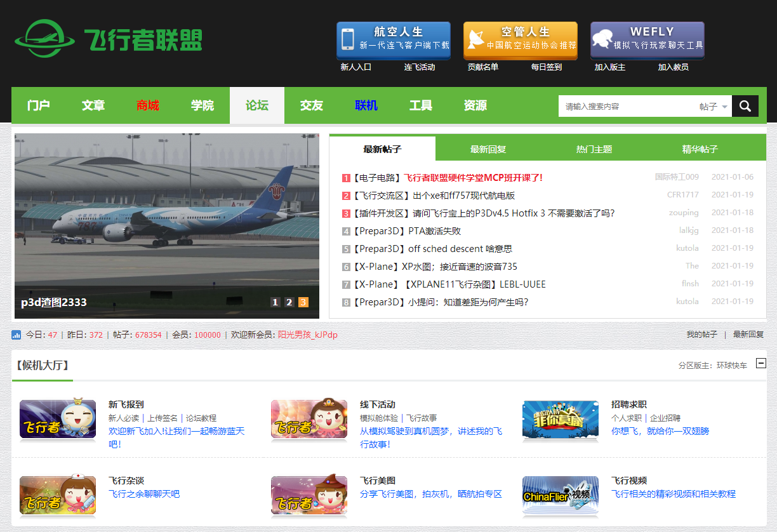Viewport: 777px width, 532px height.
Task: Click the bar-chart icon beside 今日 stats
Action: [x=16, y=335]
